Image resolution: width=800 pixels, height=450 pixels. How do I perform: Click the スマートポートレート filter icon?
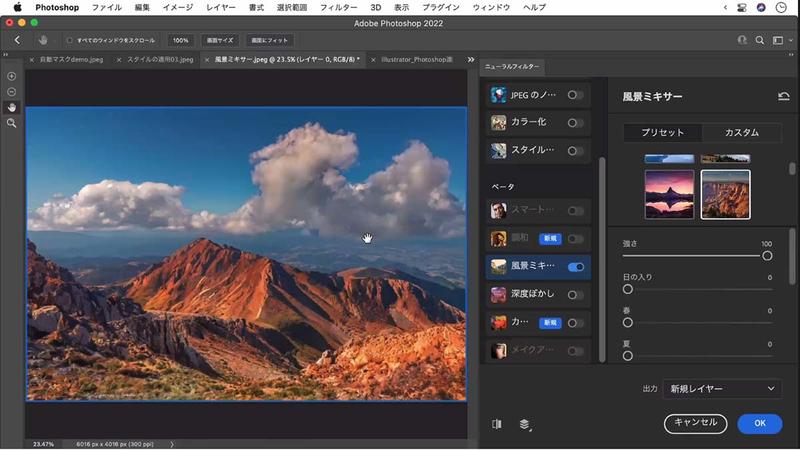[498, 210]
